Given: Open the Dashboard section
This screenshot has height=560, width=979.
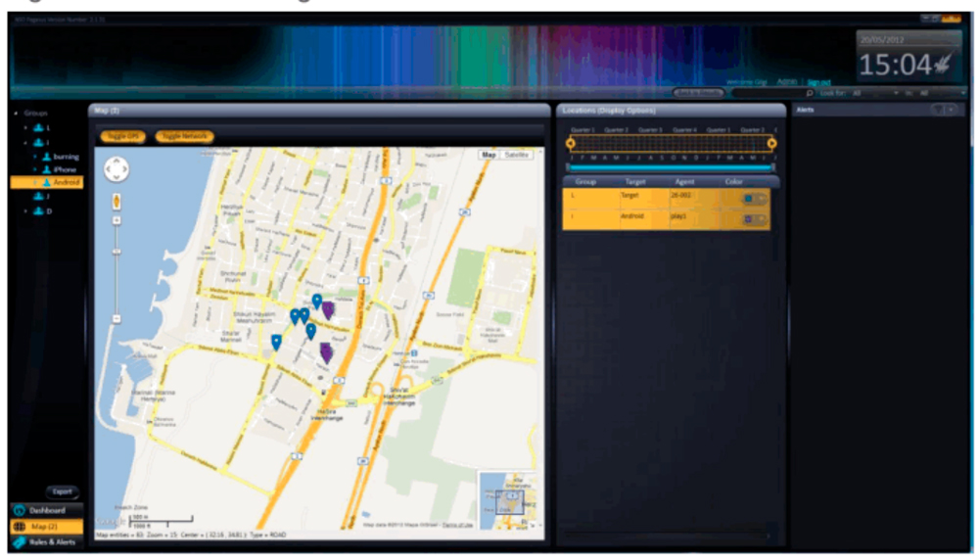Looking at the screenshot, I should pyautogui.click(x=47, y=510).
